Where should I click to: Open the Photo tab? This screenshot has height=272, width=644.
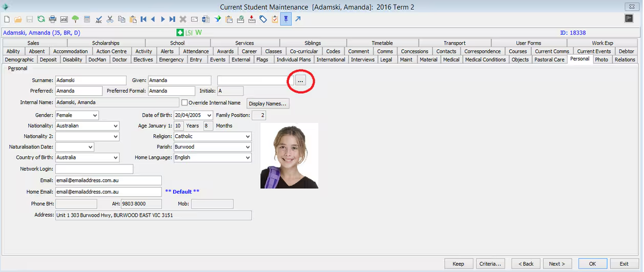[601, 59]
